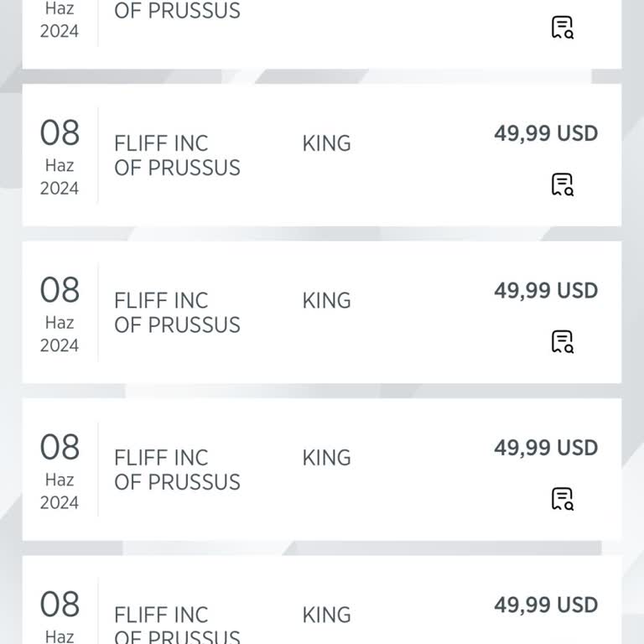
Task: Click OF PRUSSUS text in topmost cut-off card
Action: coord(177,12)
